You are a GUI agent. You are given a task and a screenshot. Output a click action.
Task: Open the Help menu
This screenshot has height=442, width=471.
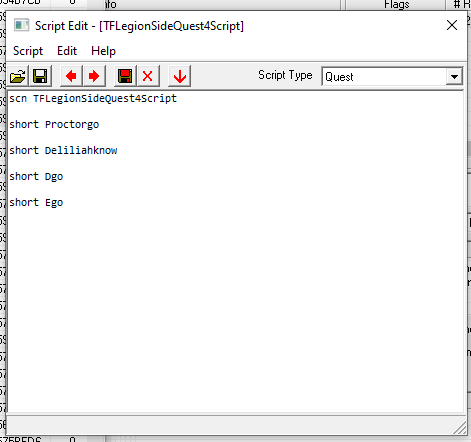pos(103,51)
